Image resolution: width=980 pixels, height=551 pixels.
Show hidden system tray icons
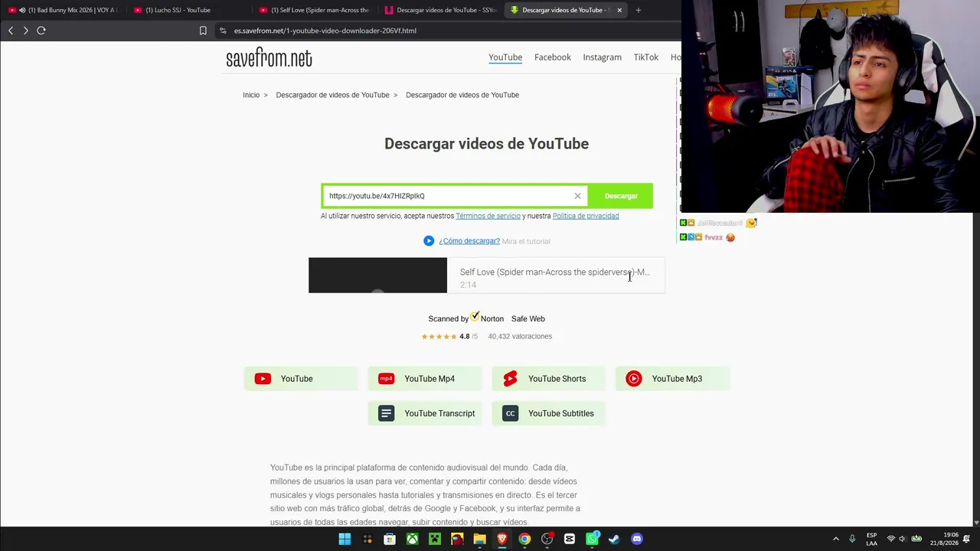tap(836, 539)
